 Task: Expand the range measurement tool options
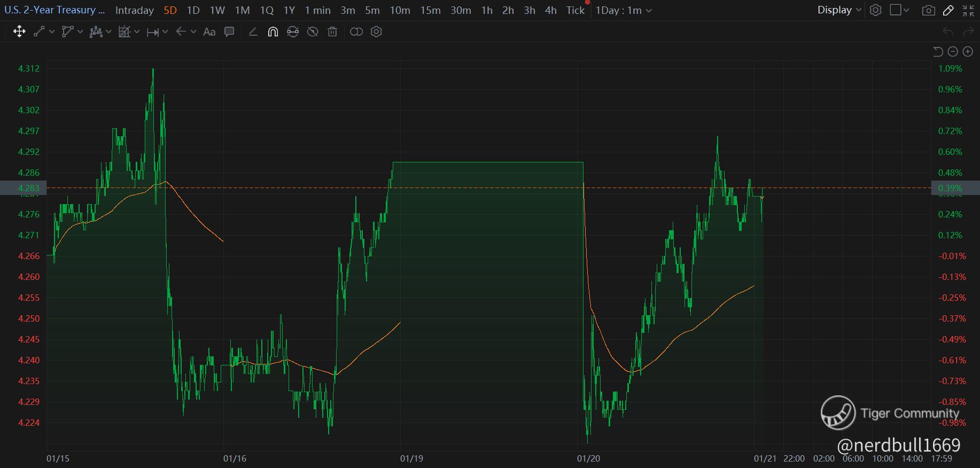[x=165, y=32]
